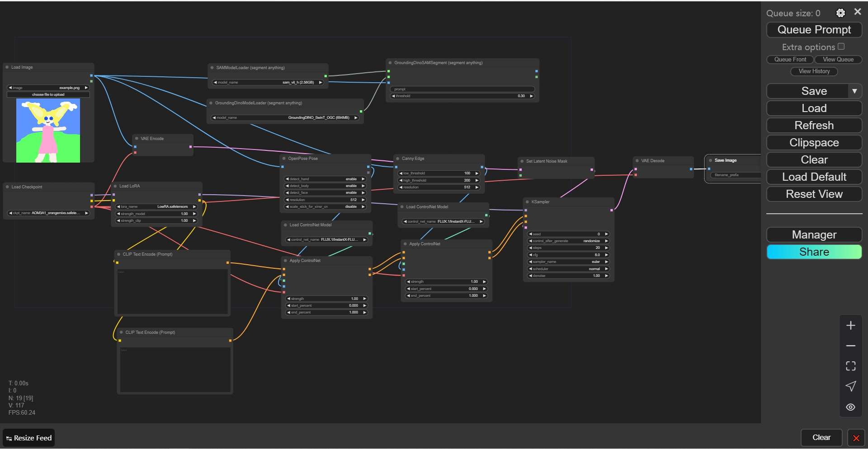This screenshot has width=868, height=449.
Task: Enable the Extra options checkbox
Action: (x=841, y=47)
